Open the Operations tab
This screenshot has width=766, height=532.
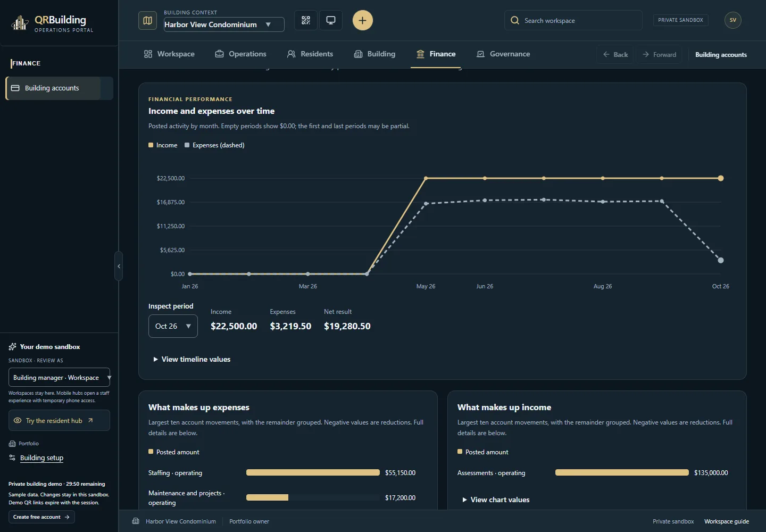240,54
